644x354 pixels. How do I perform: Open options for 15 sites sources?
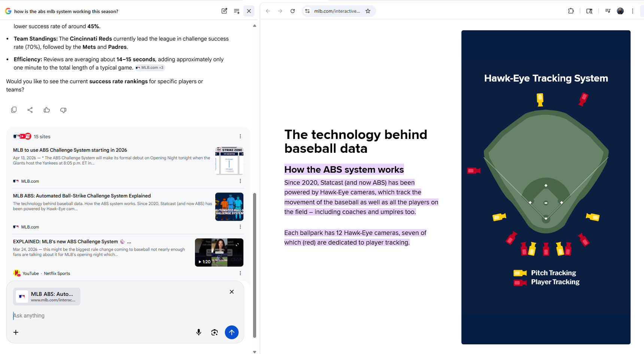point(240,136)
